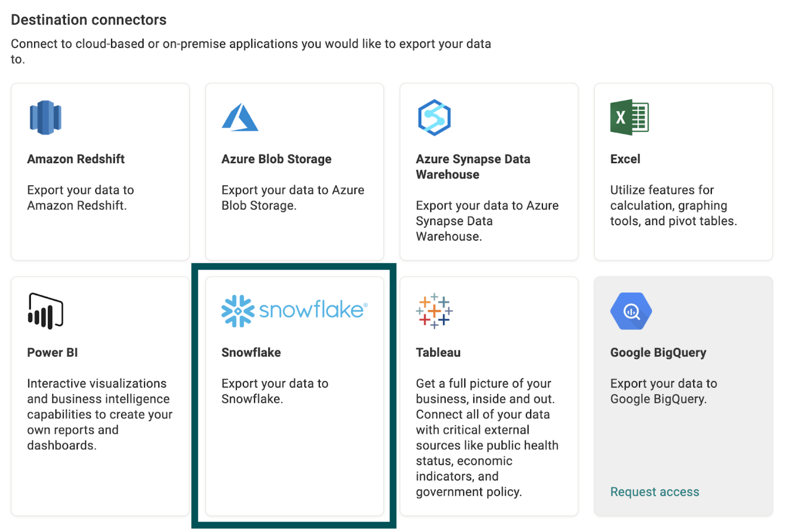Click the Tableau connector title label
This screenshot has height=532, width=788.
click(438, 352)
